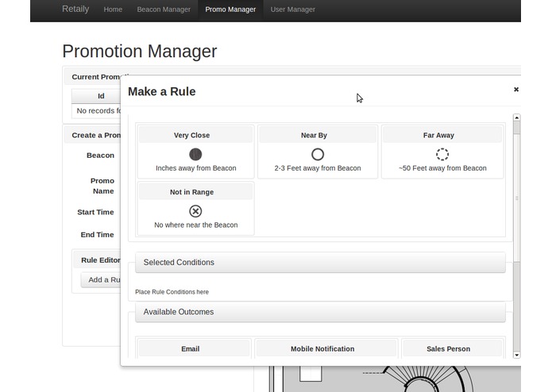
Task: Open the Promo Manager nav item
Action: click(x=230, y=10)
